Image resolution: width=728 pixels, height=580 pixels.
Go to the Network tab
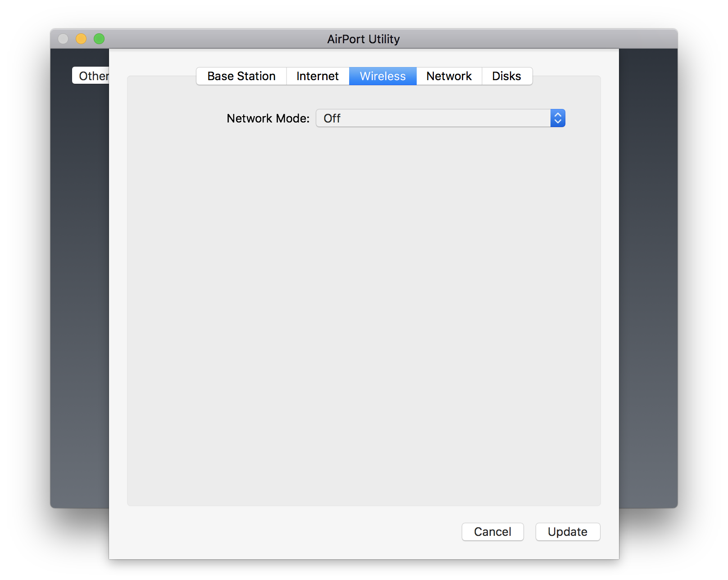point(449,76)
